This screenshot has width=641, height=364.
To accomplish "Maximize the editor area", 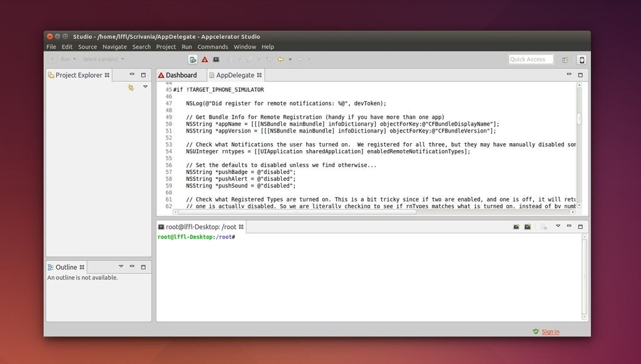I will click(x=580, y=75).
